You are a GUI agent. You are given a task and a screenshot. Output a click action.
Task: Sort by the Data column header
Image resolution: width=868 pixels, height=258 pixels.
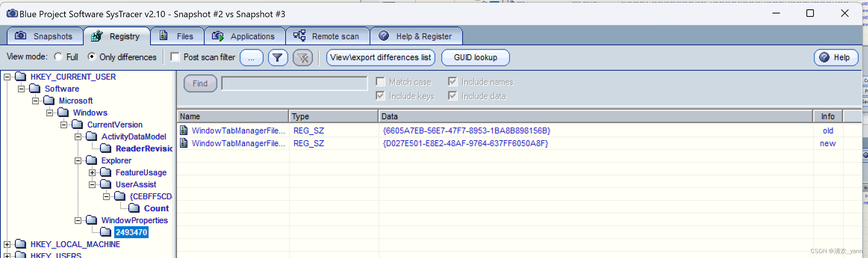(x=596, y=116)
